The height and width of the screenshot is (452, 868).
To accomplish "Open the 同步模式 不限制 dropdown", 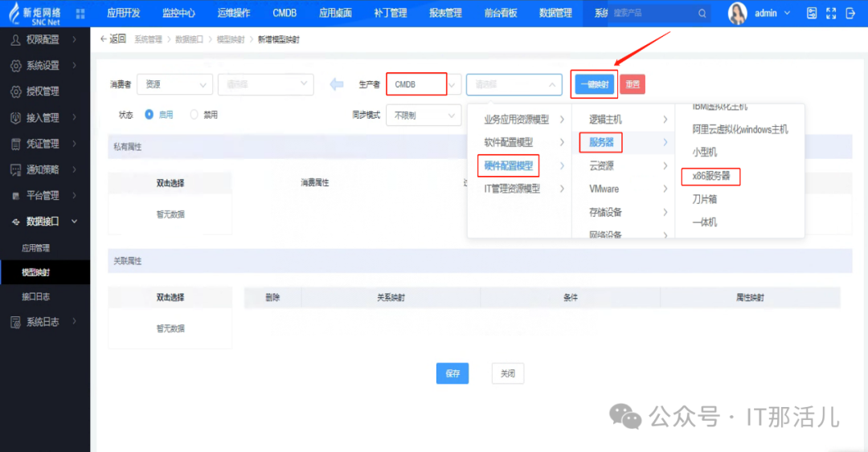I will 424,115.
